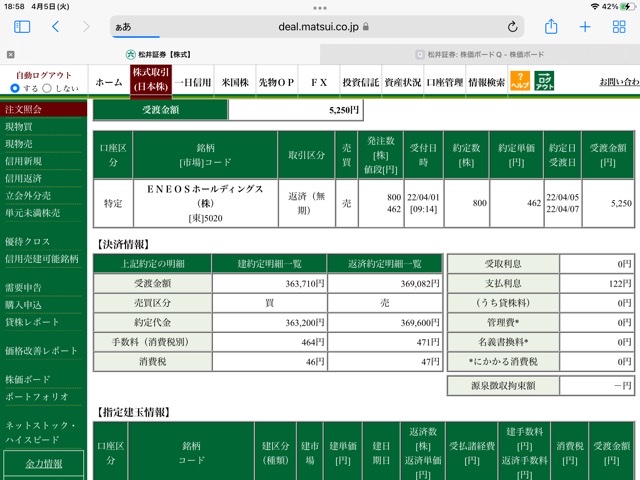This screenshot has width=640, height=480.
Task: Select the しない auto-logout radio button
Action: [x=47, y=88]
